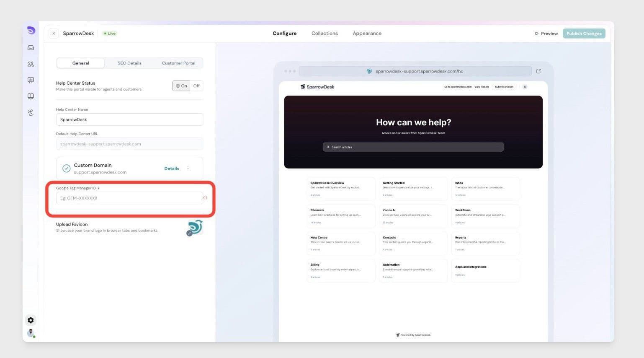Open Custom Domain Details

tap(172, 169)
